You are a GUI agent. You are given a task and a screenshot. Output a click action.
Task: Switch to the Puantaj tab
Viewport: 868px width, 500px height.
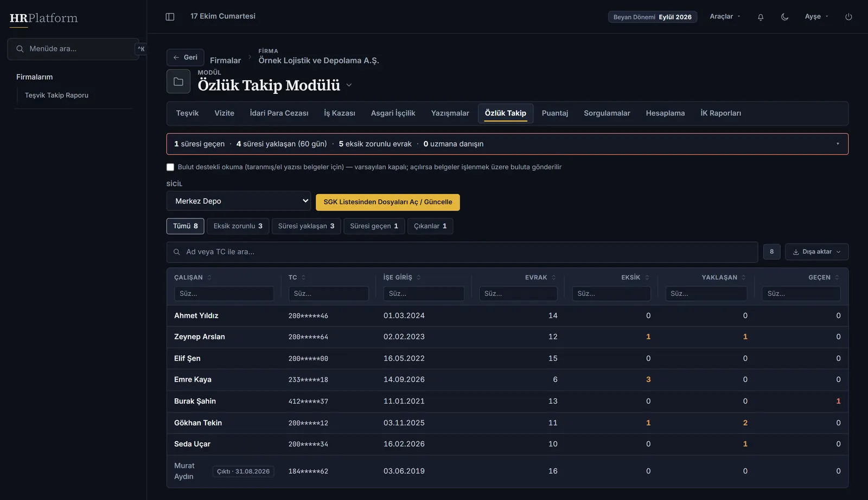pyautogui.click(x=555, y=113)
